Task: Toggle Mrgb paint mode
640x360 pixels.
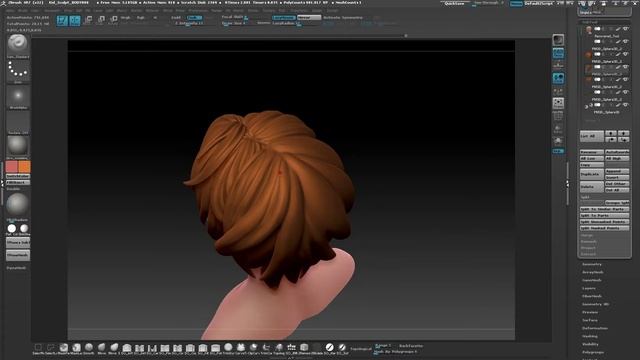Action: tap(126, 18)
